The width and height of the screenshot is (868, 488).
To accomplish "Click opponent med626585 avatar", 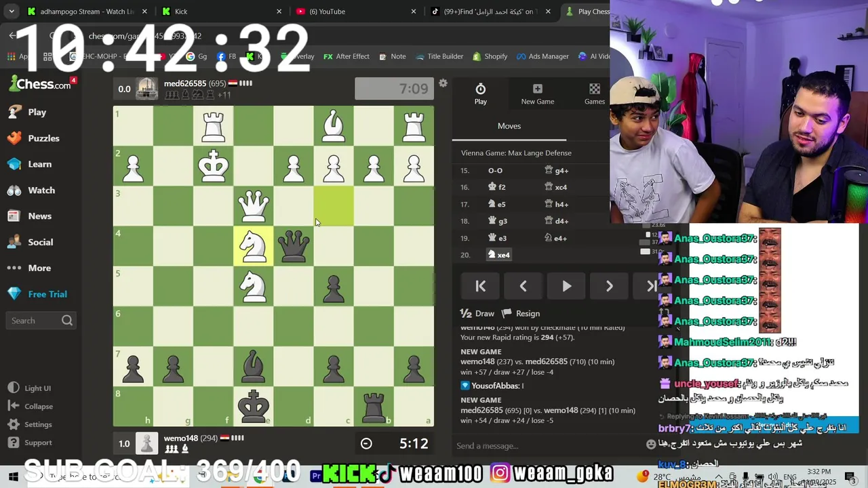I will (146, 89).
